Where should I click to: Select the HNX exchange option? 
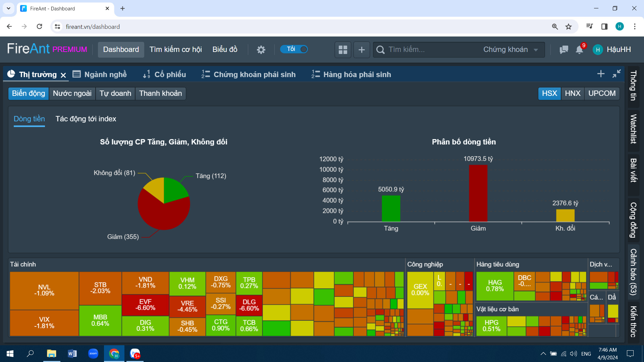pos(573,93)
